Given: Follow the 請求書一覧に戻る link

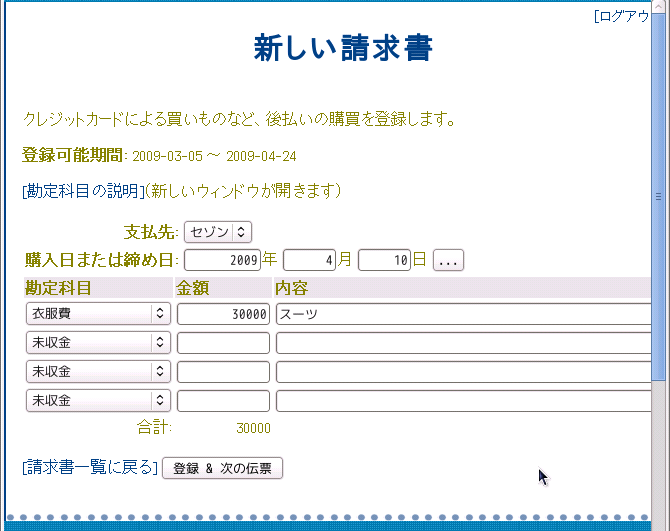Looking at the screenshot, I should (x=90, y=467).
